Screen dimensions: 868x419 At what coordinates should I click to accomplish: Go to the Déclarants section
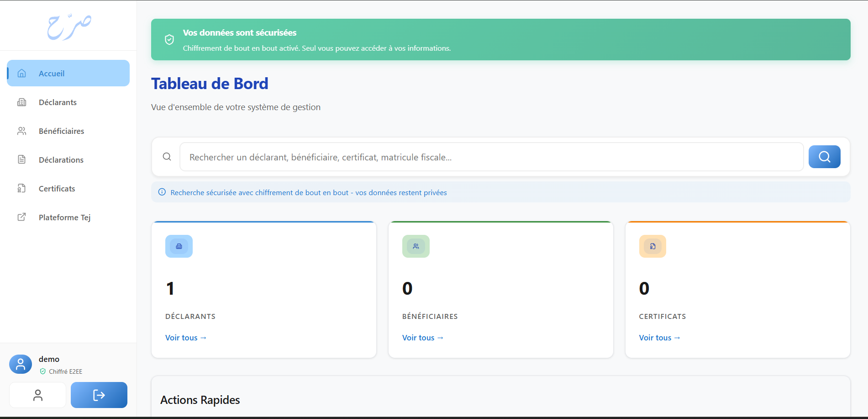click(x=68, y=102)
